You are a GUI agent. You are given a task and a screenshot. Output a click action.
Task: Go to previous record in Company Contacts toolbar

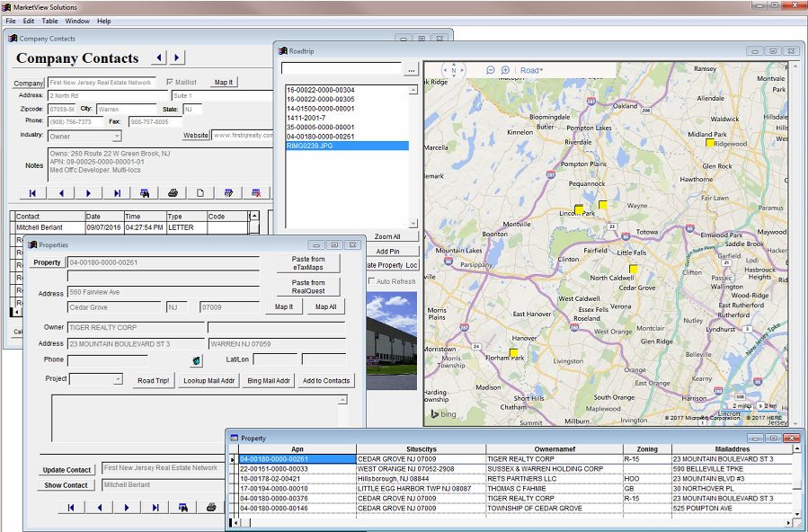tap(61, 193)
